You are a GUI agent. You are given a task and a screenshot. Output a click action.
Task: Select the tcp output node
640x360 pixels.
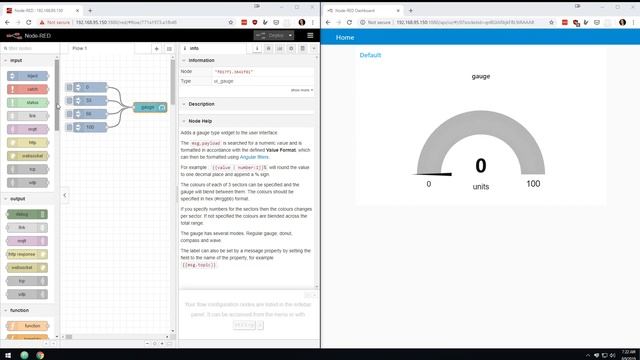tap(27, 281)
